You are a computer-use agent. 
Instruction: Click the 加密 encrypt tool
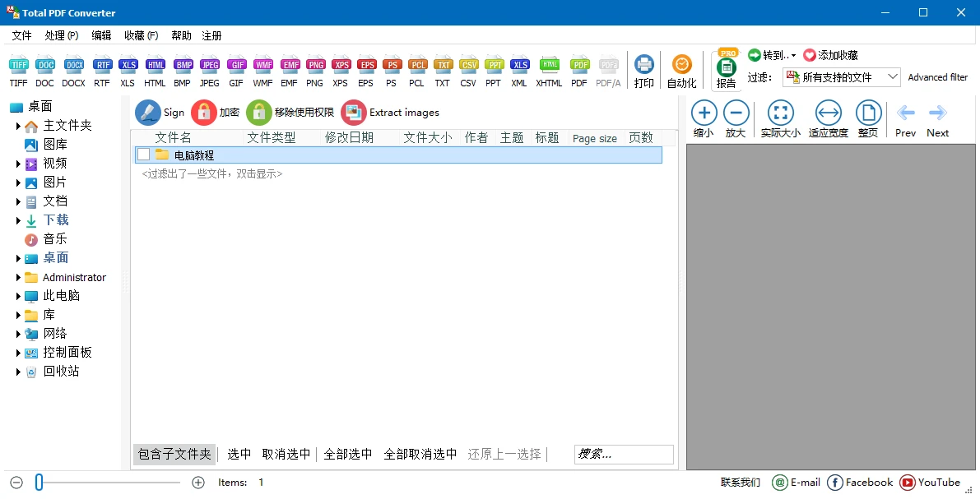click(x=216, y=113)
